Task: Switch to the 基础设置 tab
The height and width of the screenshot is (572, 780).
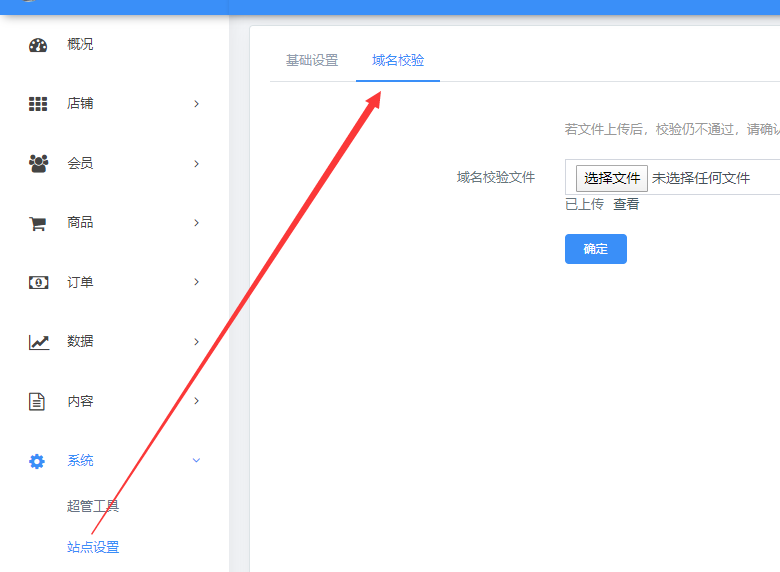Action: [x=312, y=61]
